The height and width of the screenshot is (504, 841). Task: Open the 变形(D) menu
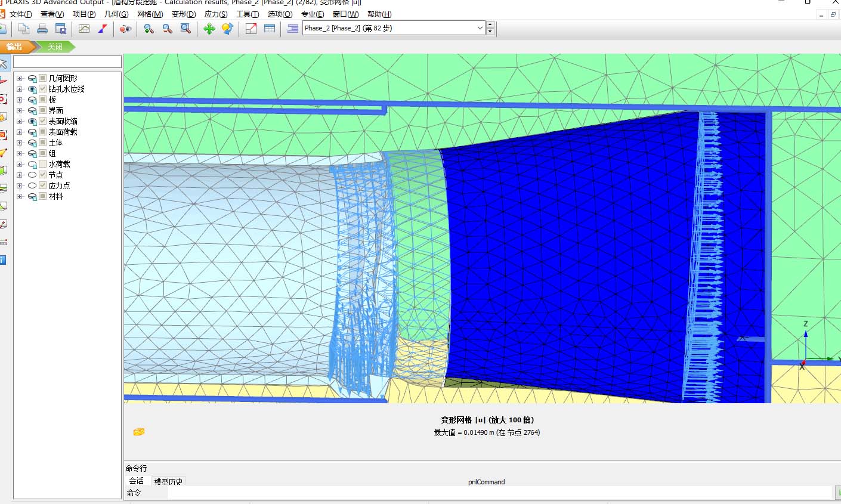pyautogui.click(x=183, y=14)
